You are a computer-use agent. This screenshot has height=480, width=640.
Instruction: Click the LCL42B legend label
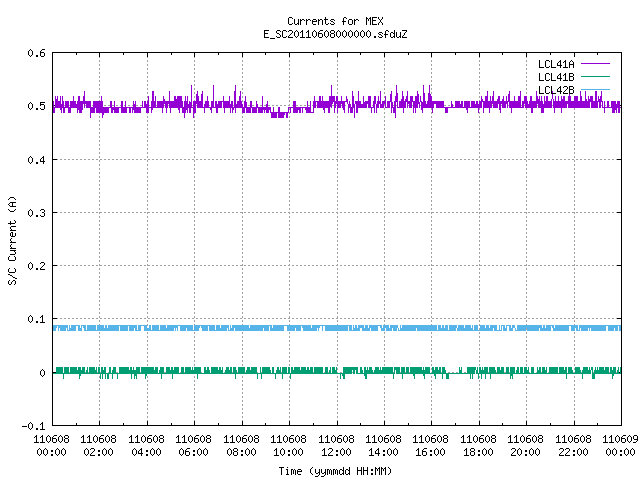tap(556, 90)
